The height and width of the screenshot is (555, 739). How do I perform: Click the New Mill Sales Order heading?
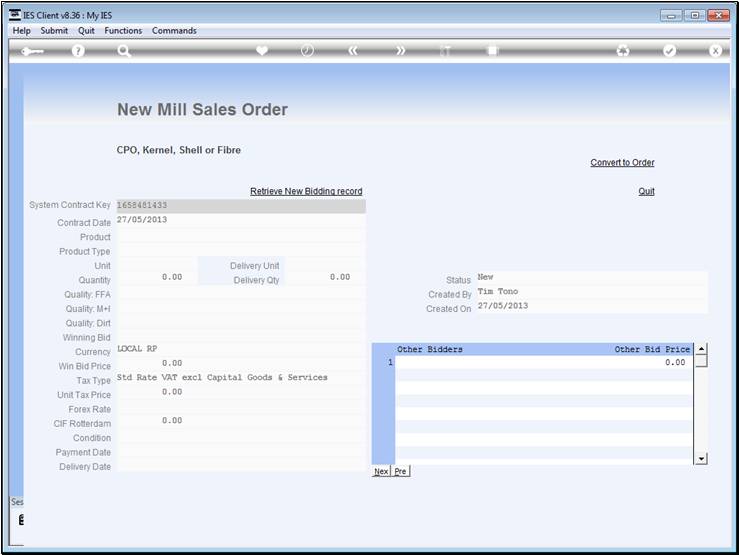click(x=202, y=110)
